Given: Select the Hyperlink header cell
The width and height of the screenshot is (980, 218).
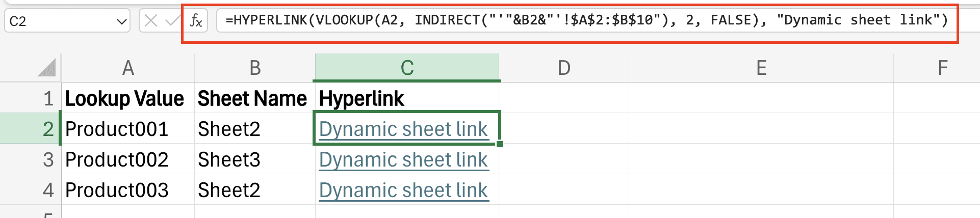Looking at the screenshot, I should click(407, 98).
